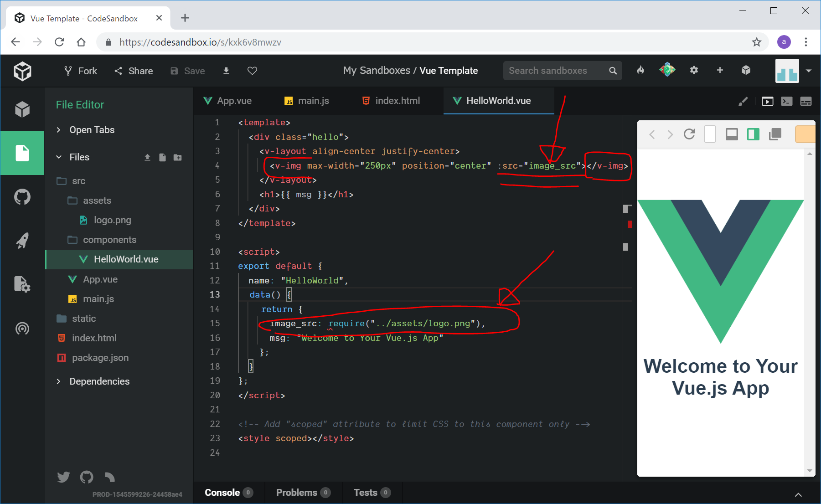Open the GitHub panel in the sidebar
This screenshot has width=821, height=504.
(x=22, y=197)
